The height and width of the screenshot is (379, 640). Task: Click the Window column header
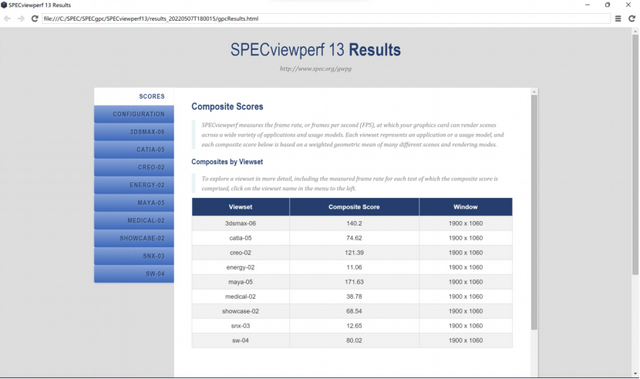pyautogui.click(x=465, y=207)
